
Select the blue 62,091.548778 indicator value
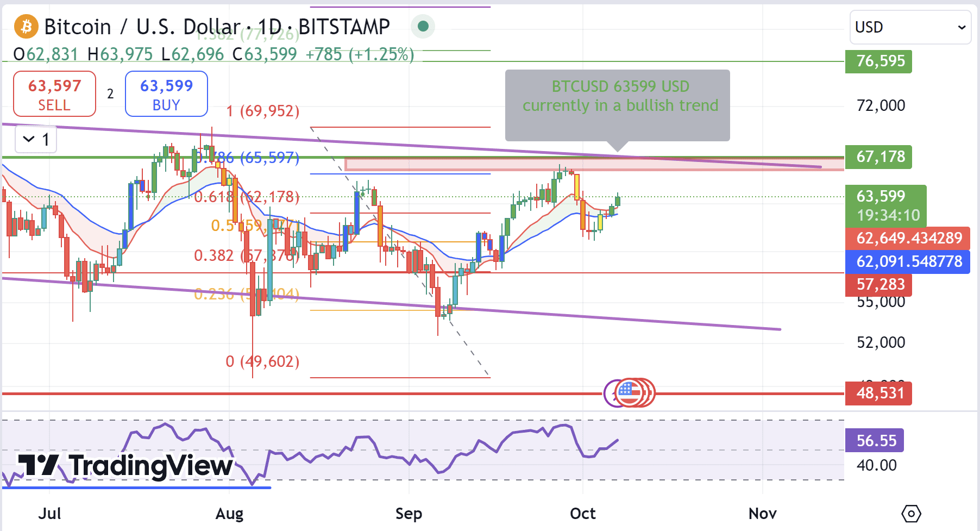coord(908,261)
